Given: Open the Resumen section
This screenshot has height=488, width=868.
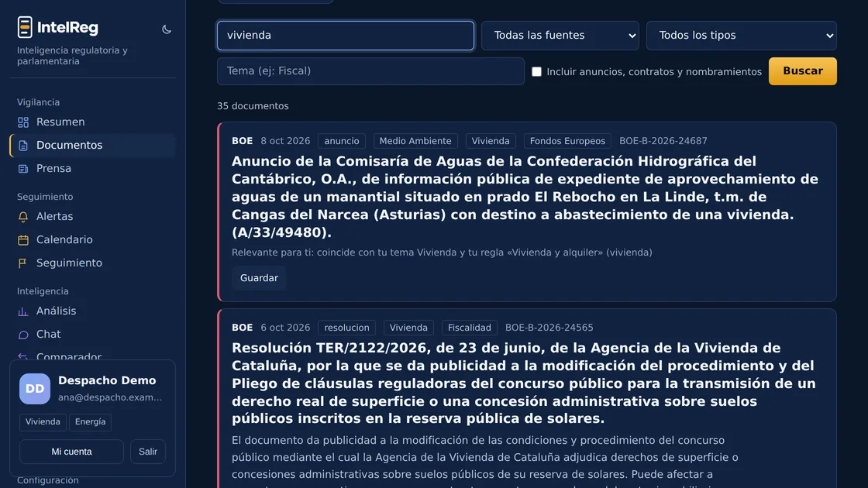Looking at the screenshot, I should [92, 122].
